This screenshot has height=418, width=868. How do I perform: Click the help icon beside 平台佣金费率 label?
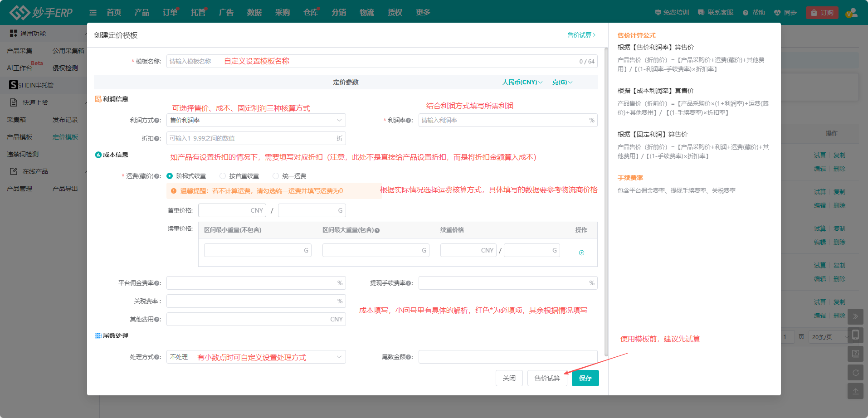[157, 283]
